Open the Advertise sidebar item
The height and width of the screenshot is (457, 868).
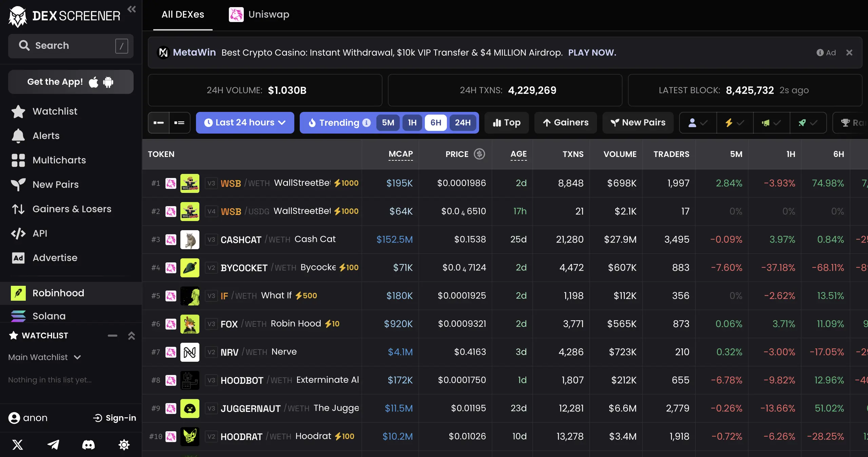pyautogui.click(x=71, y=258)
